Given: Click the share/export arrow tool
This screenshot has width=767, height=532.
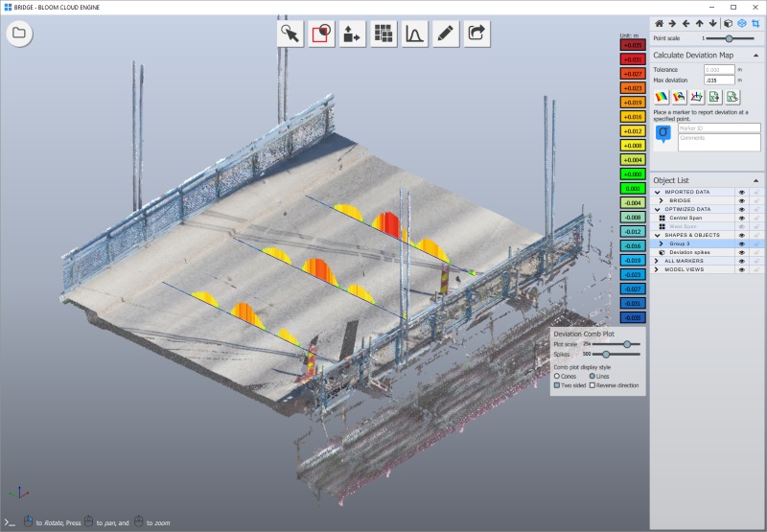Looking at the screenshot, I should (x=476, y=34).
